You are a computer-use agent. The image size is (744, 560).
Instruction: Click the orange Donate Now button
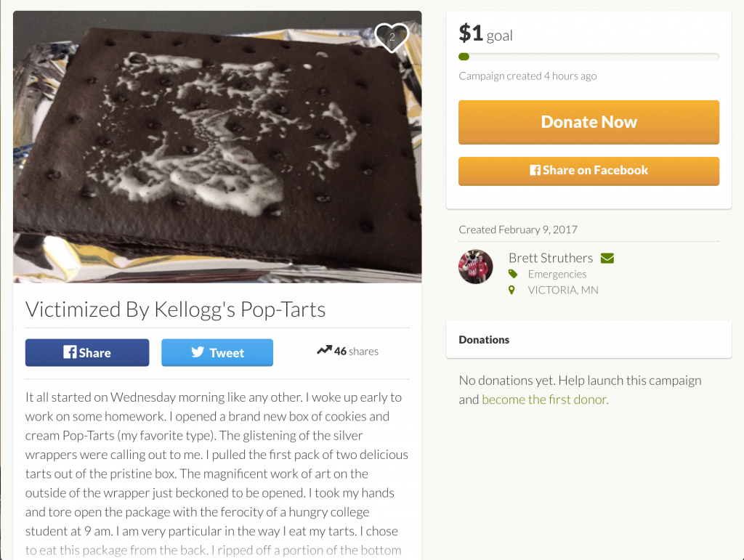[x=589, y=122]
